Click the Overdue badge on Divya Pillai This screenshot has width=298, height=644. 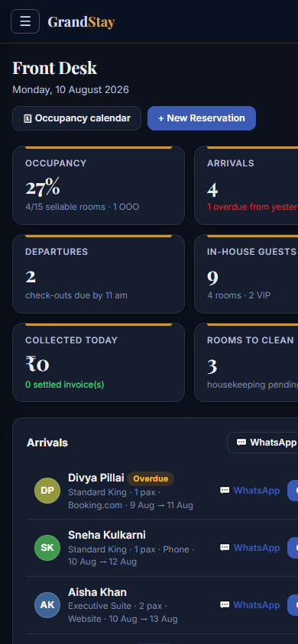(151, 479)
